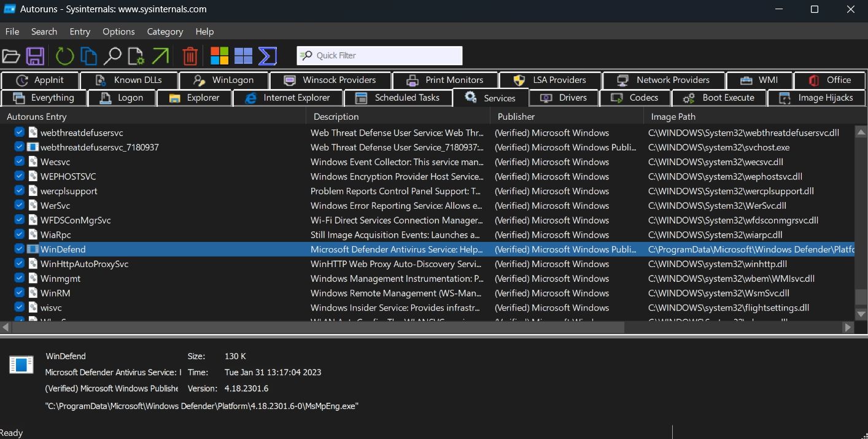The width and height of the screenshot is (868, 439).
Task: Click the green Jump to entry arrow
Action: coord(160,56)
